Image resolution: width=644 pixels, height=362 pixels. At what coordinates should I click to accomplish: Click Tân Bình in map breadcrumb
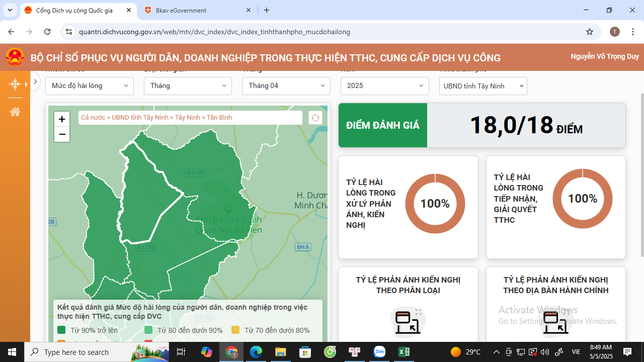219,118
